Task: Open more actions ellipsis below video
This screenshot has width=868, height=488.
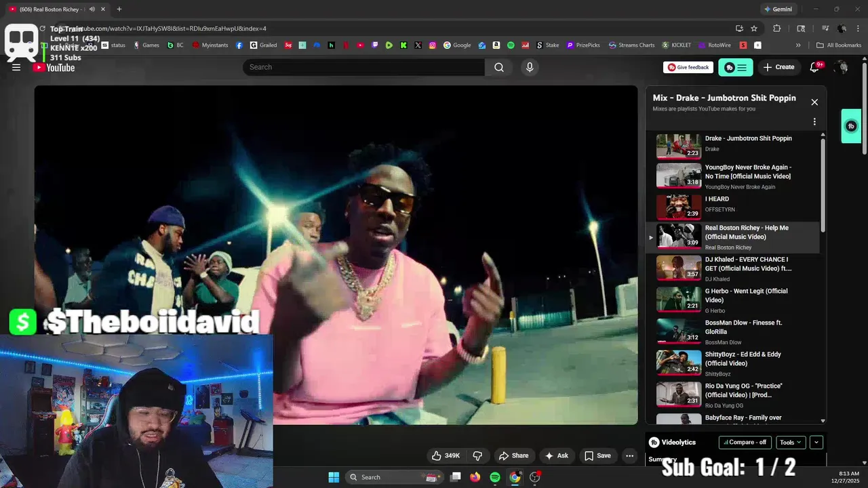Action: [x=629, y=455]
